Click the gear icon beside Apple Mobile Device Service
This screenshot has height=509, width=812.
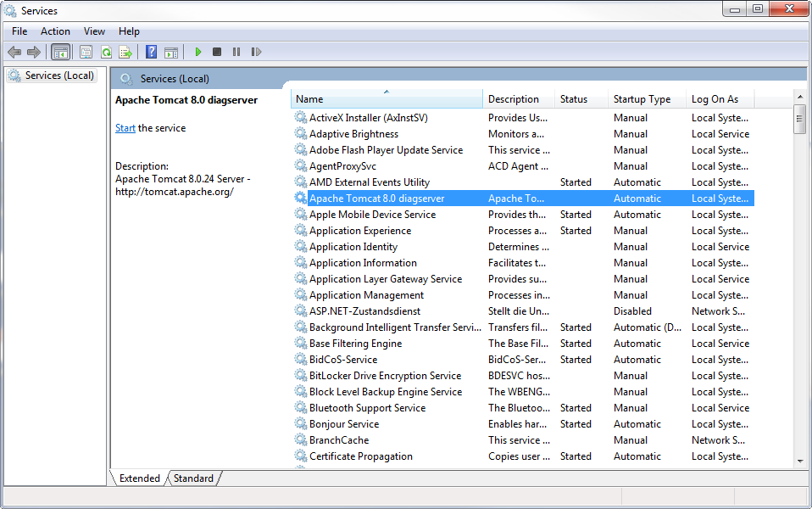point(301,214)
